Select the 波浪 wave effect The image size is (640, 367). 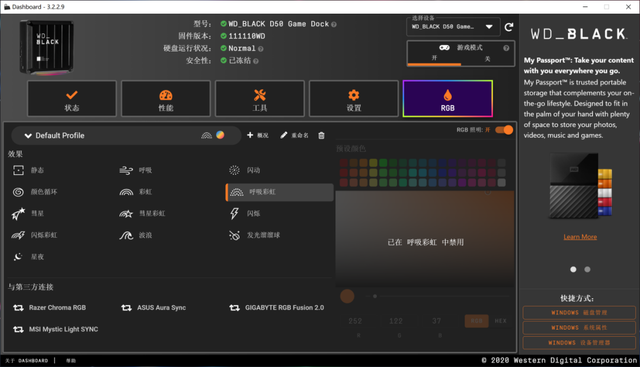[136, 235]
